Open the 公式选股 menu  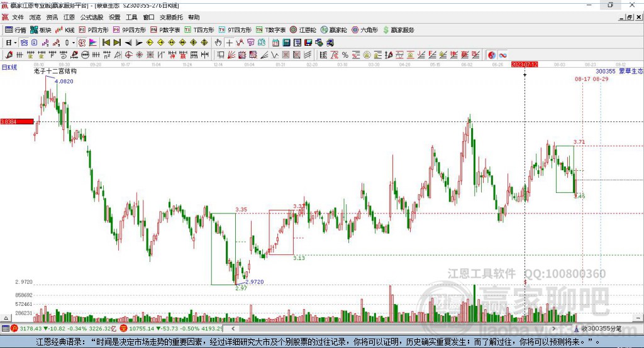(x=91, y=18)
